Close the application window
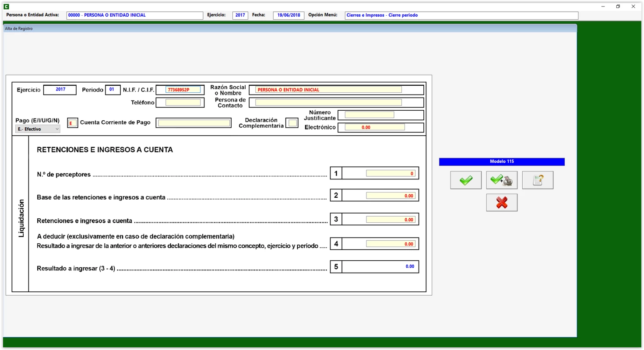Viewport: 644px width, 350px height. coord(633,7)
